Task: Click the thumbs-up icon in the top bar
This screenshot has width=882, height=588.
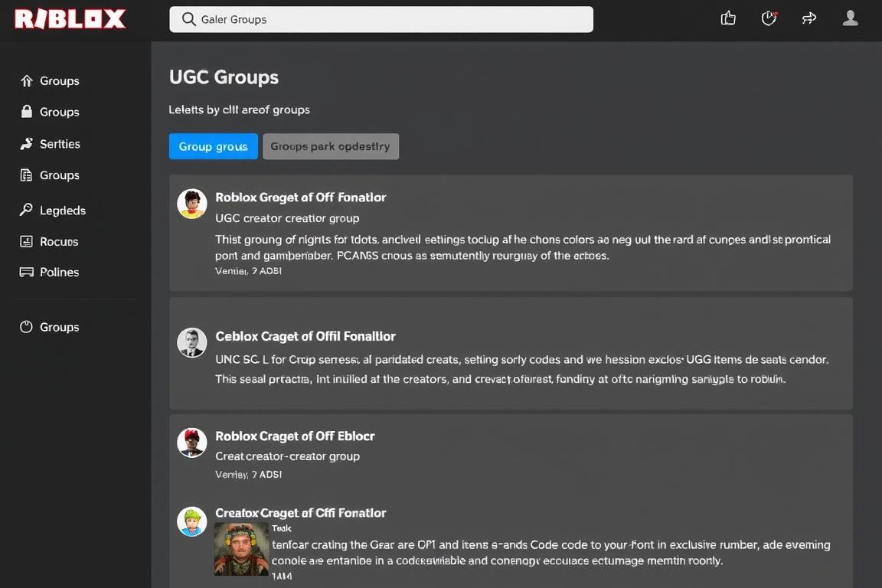Action: click(x=728, y=18)
